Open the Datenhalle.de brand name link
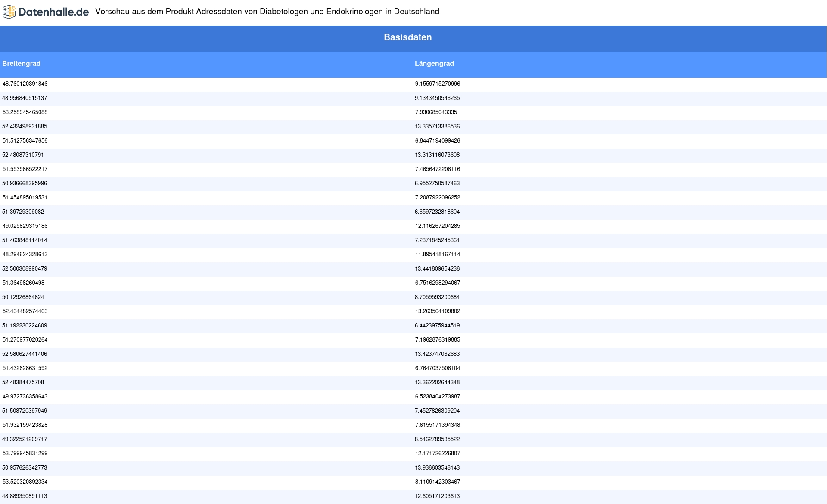 (53, 12)
